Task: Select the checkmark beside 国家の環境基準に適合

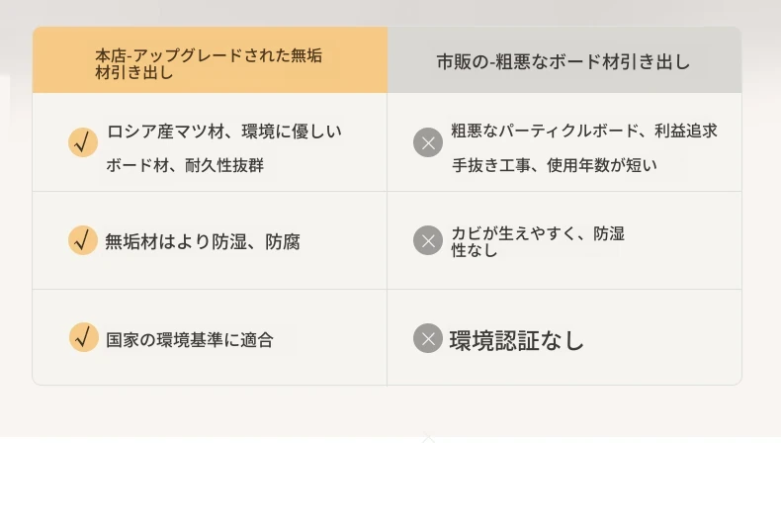Action: (x=84, y=337)
